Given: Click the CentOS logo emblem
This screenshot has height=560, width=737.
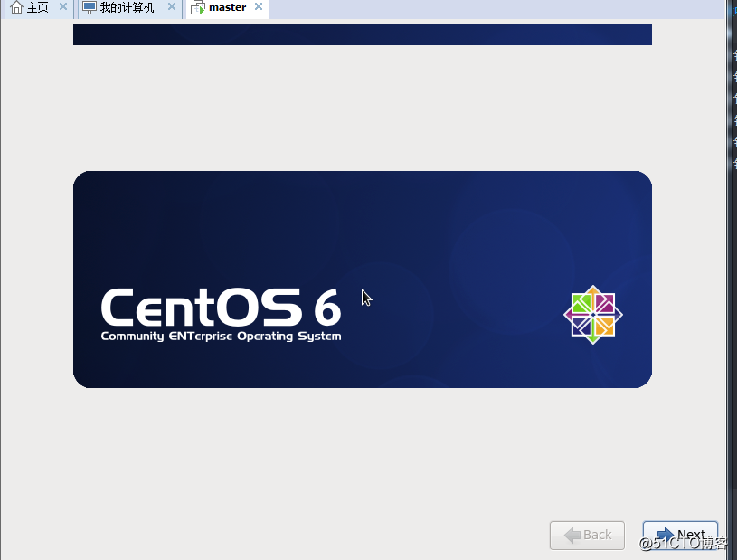Looking at the screenshot, I should pos(593,315).
